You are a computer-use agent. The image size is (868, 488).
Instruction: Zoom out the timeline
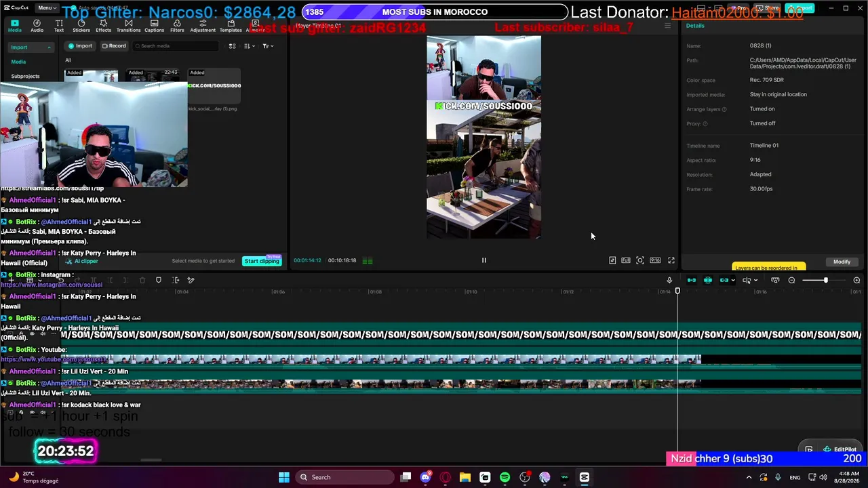pyautogui.click(x=791, y=280)
